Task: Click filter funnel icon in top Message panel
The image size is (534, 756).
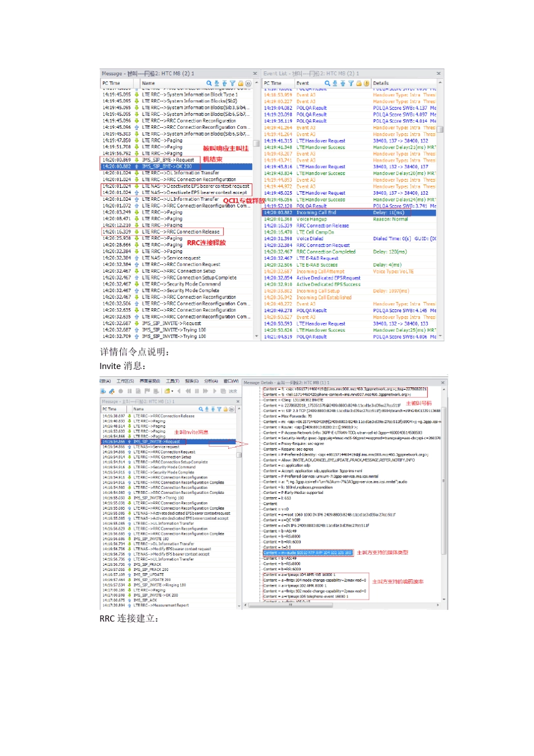Action: point(232,83)
